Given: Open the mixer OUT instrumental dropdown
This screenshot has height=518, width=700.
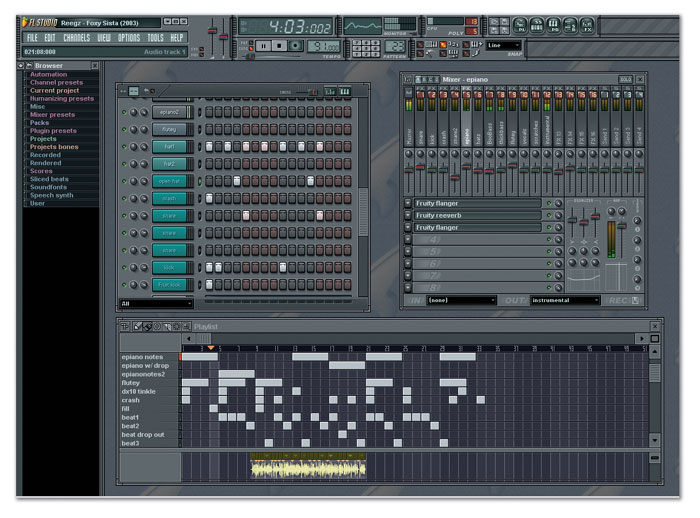Looking at the screenshot, I should (565, 301).
